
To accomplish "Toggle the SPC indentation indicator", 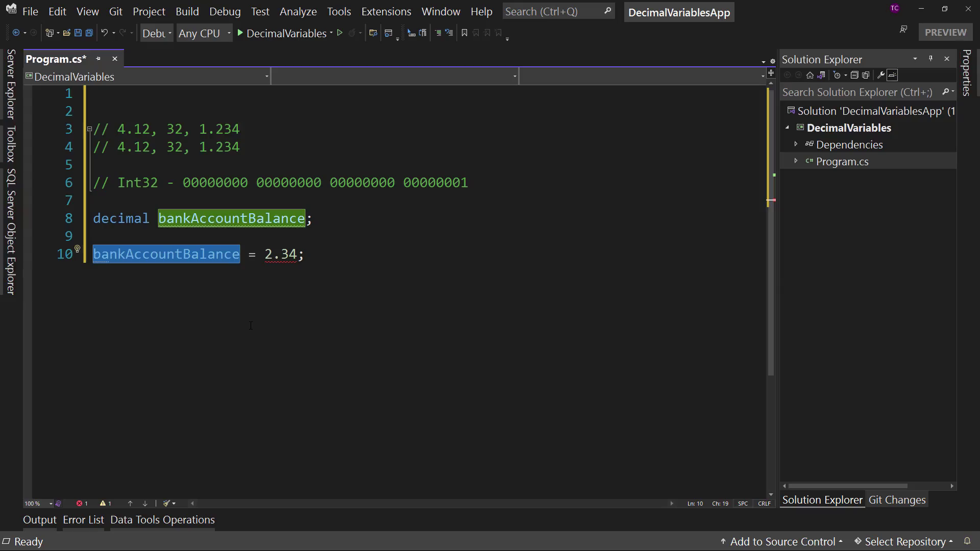I will [743, 504].
